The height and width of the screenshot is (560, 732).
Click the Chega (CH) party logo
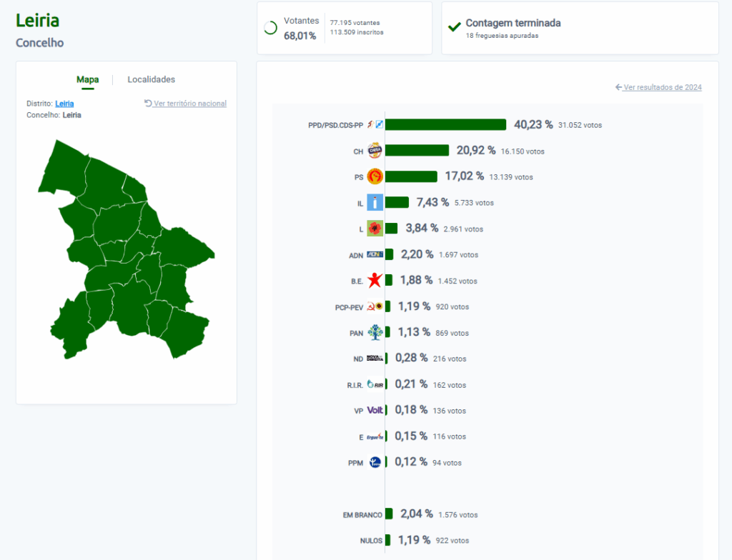pos(375,151)
